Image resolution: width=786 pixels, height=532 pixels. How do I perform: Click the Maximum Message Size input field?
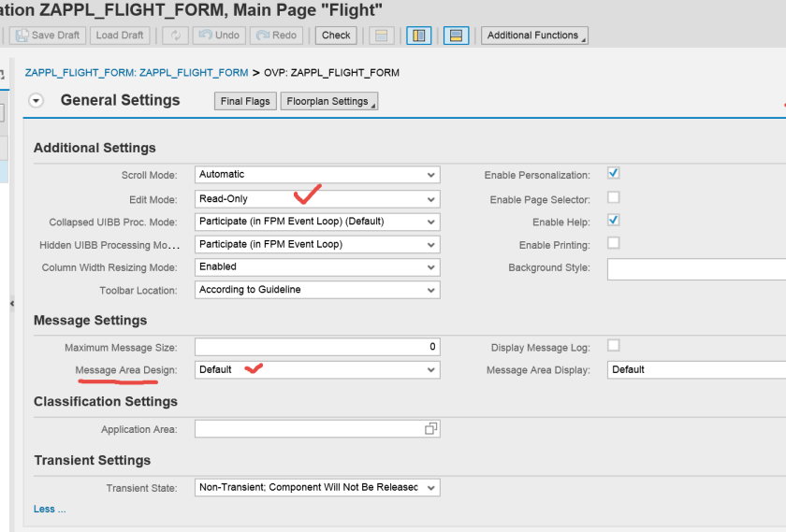(x=317, y=347)
